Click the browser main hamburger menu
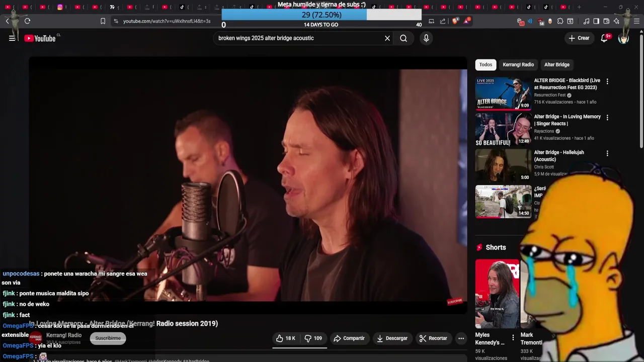The height and width of the screenshot is (362, 644). (x=636, y=21)
